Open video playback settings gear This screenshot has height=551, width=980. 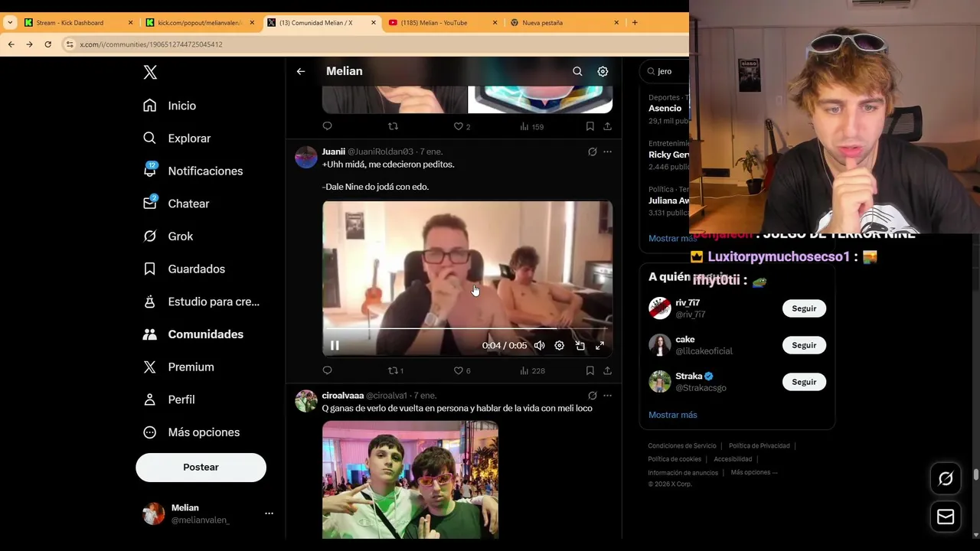pyautogui.click(x=559, y=345)
